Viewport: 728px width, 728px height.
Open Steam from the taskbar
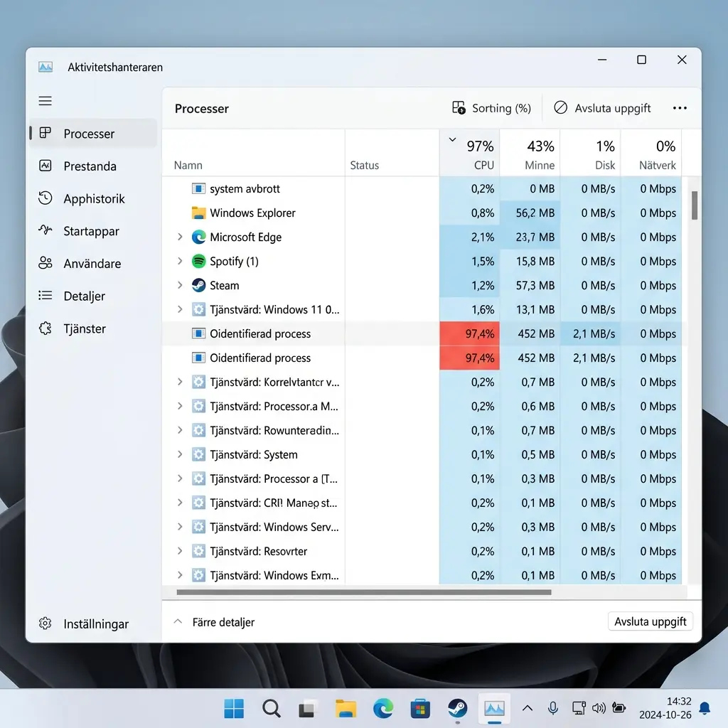[457, 709]
